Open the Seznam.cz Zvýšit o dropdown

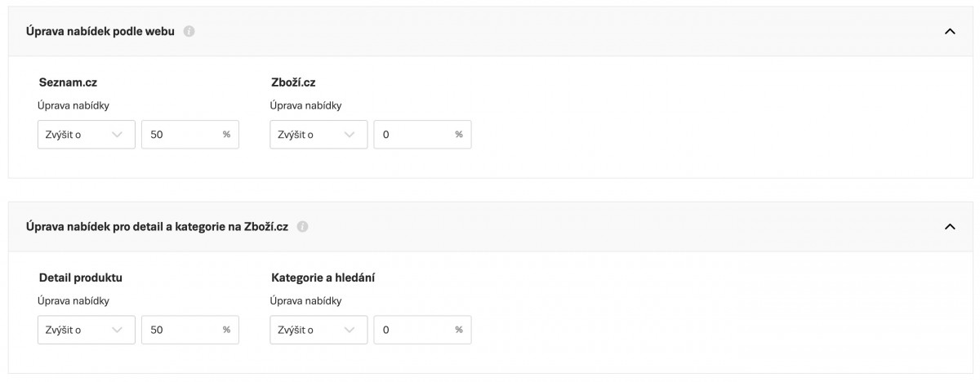click(87, 135)
